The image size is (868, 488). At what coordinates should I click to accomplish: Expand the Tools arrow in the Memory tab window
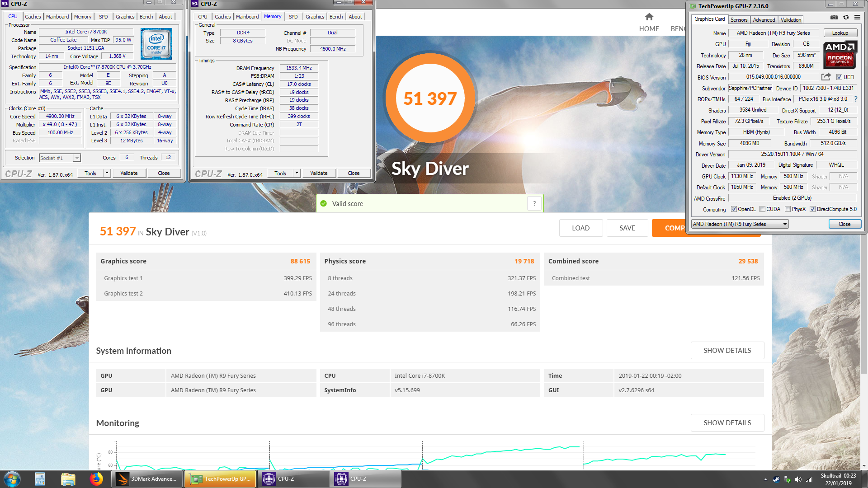coord(297,173)
